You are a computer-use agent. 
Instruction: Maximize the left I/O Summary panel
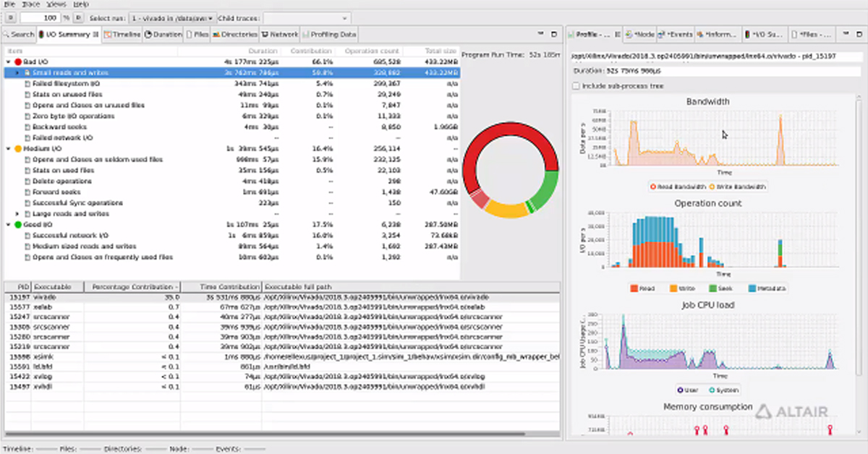[x=553, y=34]
